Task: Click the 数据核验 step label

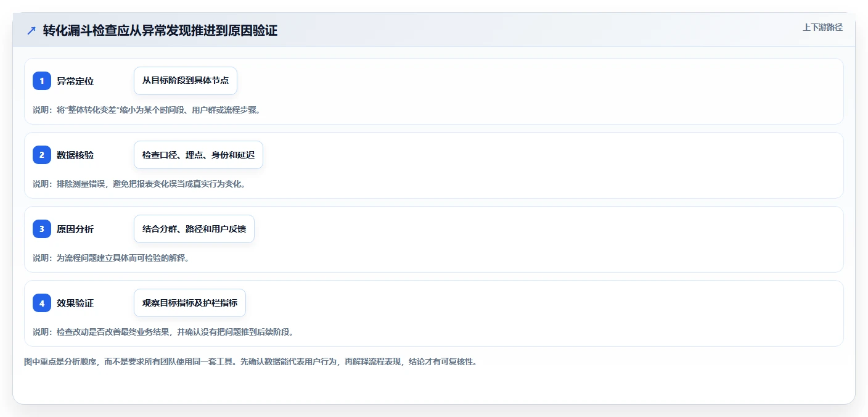Action: click(75, 155)
